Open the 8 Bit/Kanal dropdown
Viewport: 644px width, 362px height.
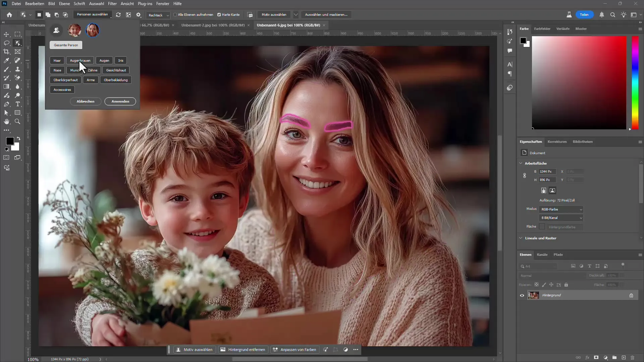point(561,218)
